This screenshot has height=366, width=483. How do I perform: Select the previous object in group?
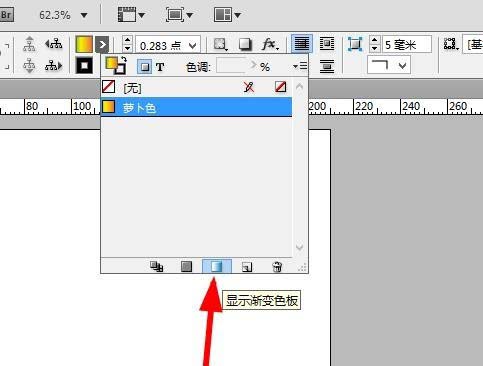(54, 44)
